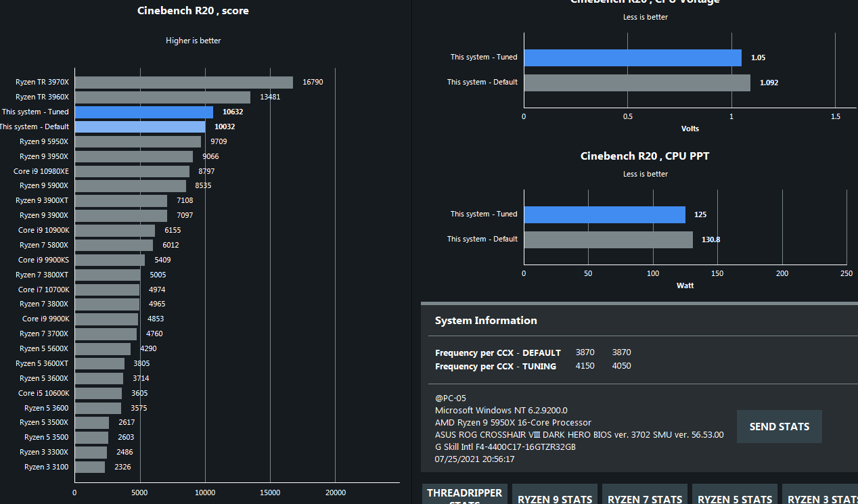Image resolution: width=858 pixels, height=504 pixels.
Task: Select the tuned CCX frequency 4050
Action: (x=622, y=366)
